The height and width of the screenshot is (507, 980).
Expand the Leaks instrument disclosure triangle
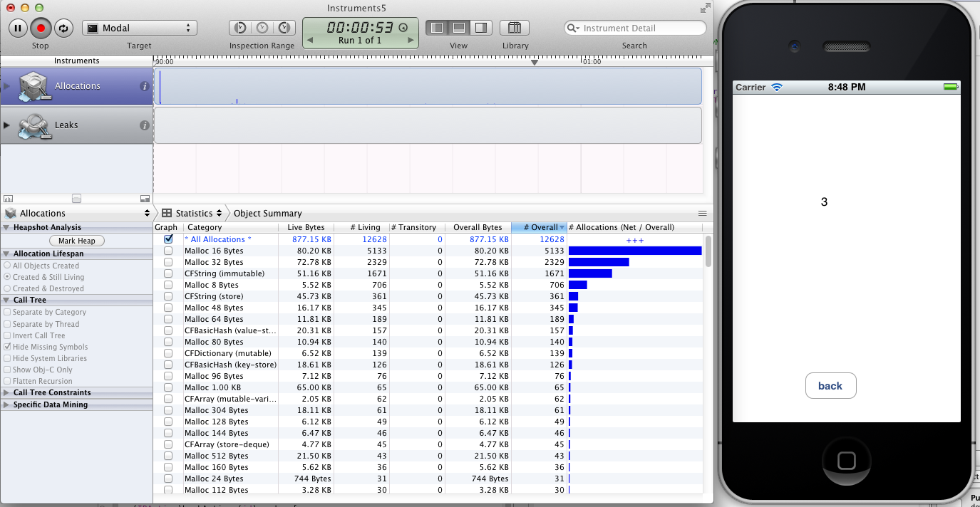click(7, 125)
